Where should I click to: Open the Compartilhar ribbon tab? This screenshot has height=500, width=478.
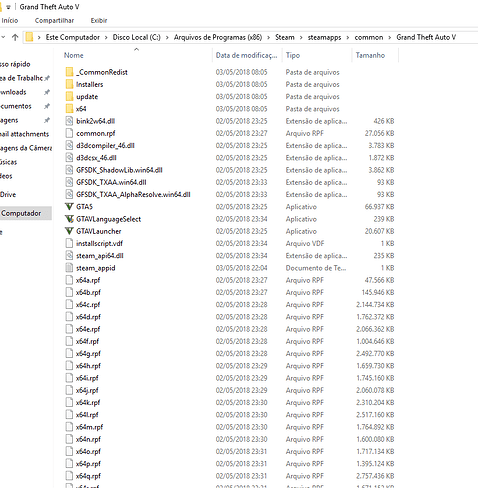[54, 21]
